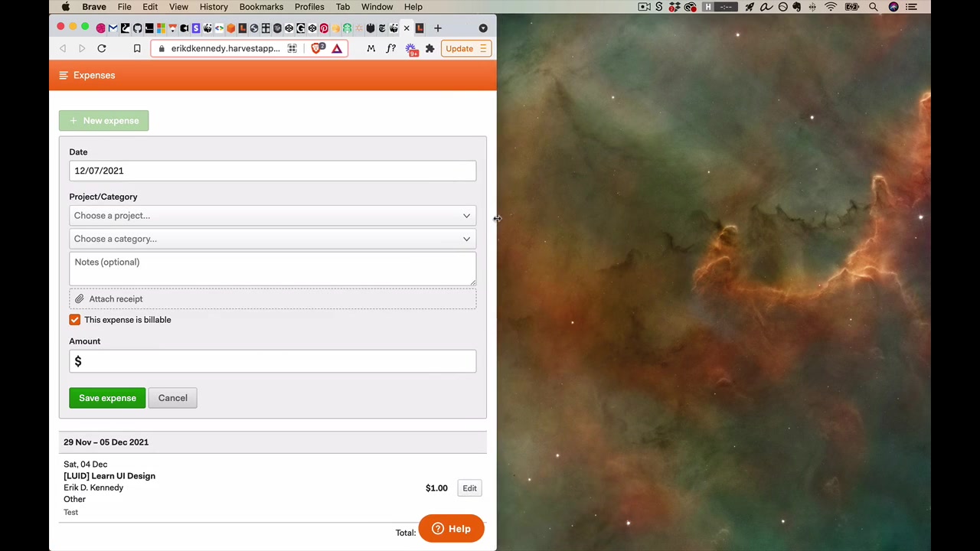Screen dimensions: 980x551
Task: Open the Expenses hamburger menu icon
Action: coord(64,75)
